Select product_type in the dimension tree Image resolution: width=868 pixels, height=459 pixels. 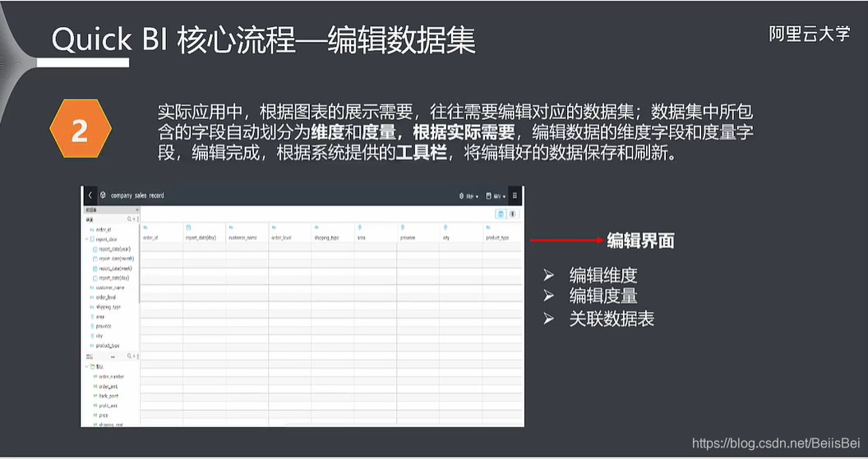[x=108, y=346]
